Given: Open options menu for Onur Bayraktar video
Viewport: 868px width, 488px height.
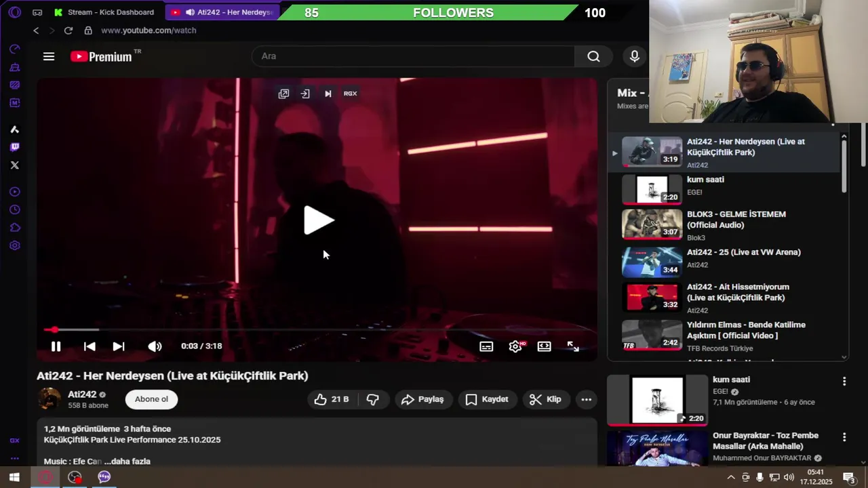Looking at the screenshot, I should pyautogui.click(x=844, y=437).
